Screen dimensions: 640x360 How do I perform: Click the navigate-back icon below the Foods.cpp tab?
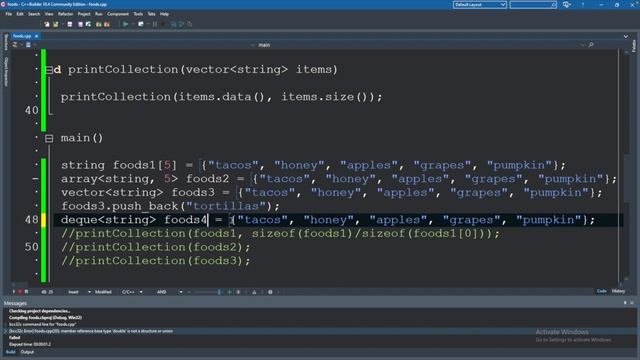pyautogui.click(x=15, y=45)
